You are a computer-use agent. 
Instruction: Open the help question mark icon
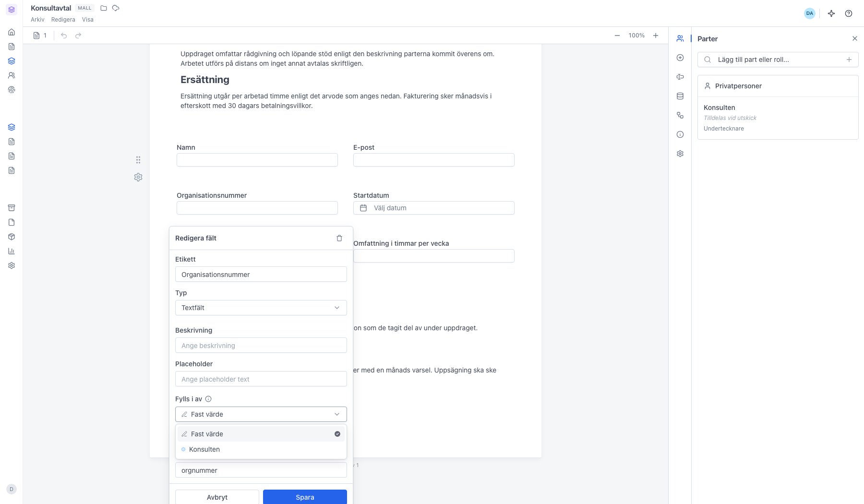(849, 13)
